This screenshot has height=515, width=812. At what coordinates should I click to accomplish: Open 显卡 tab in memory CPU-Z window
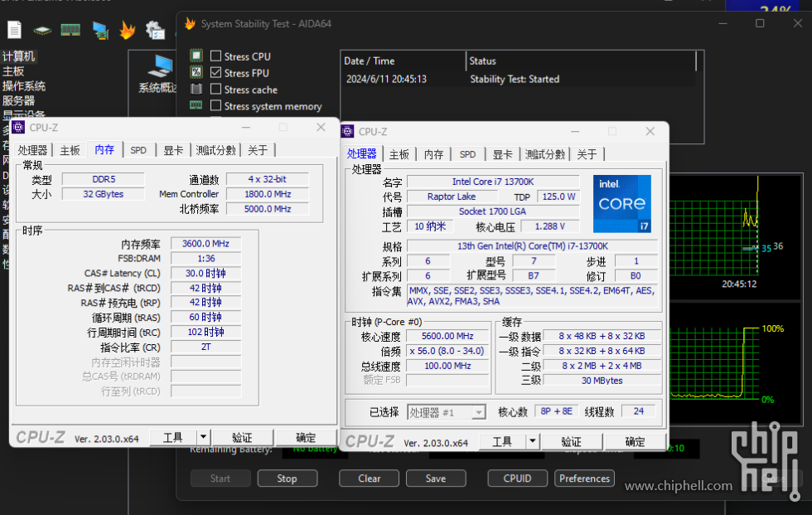click(173, 150)
